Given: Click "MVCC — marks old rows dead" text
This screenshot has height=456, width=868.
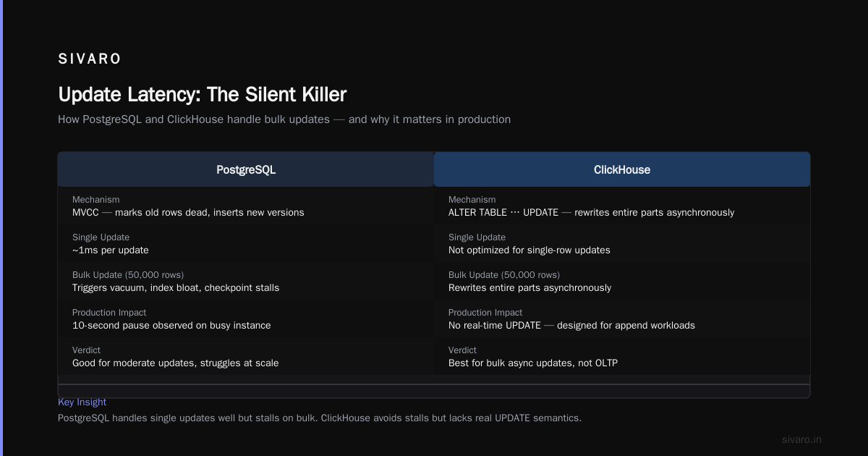Looking at the screenshot, I should (188, 213).
